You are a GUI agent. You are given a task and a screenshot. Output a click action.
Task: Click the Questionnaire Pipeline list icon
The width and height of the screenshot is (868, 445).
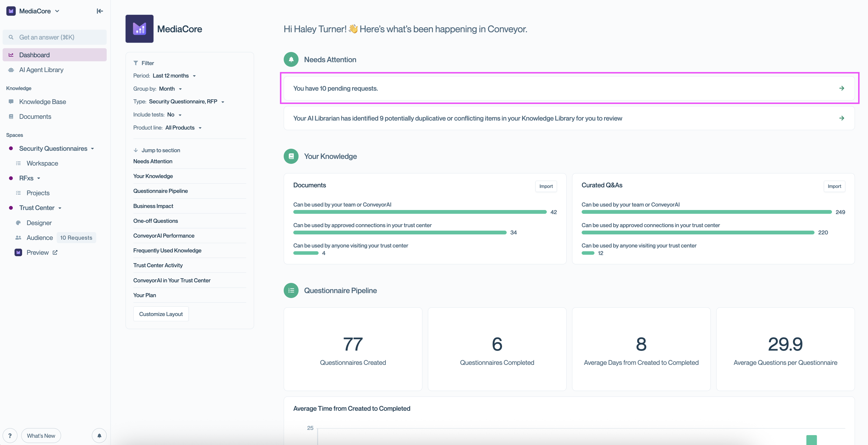pyautogui.click(x=291, y=290)
